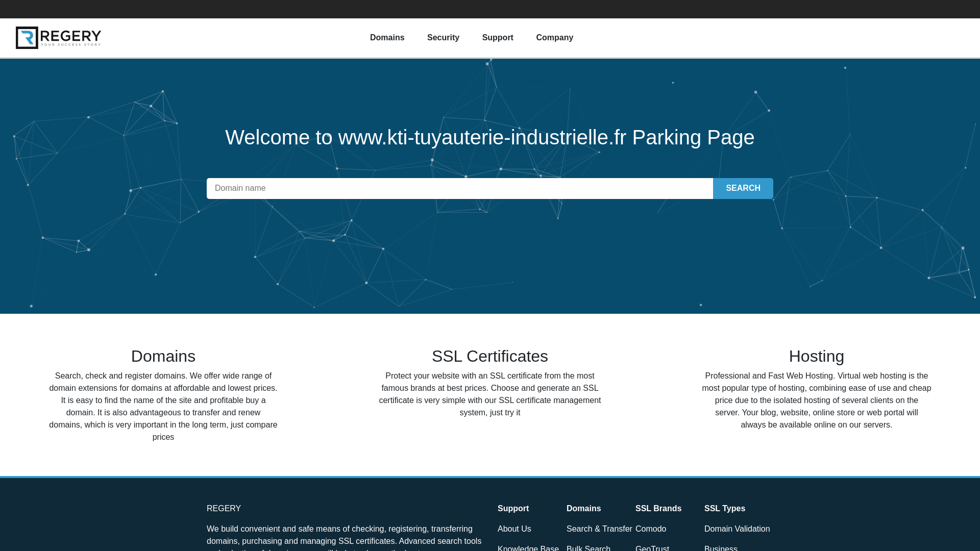Viewport: 980px width, 551px height.
Task: Open the Domains navigation menu
Action: point(387,38)
